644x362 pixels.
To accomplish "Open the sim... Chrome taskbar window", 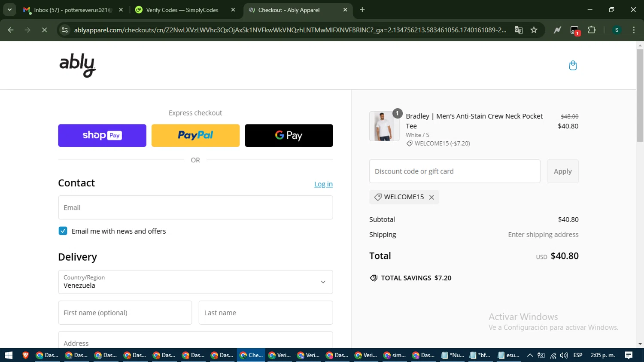I will (395, 355).
